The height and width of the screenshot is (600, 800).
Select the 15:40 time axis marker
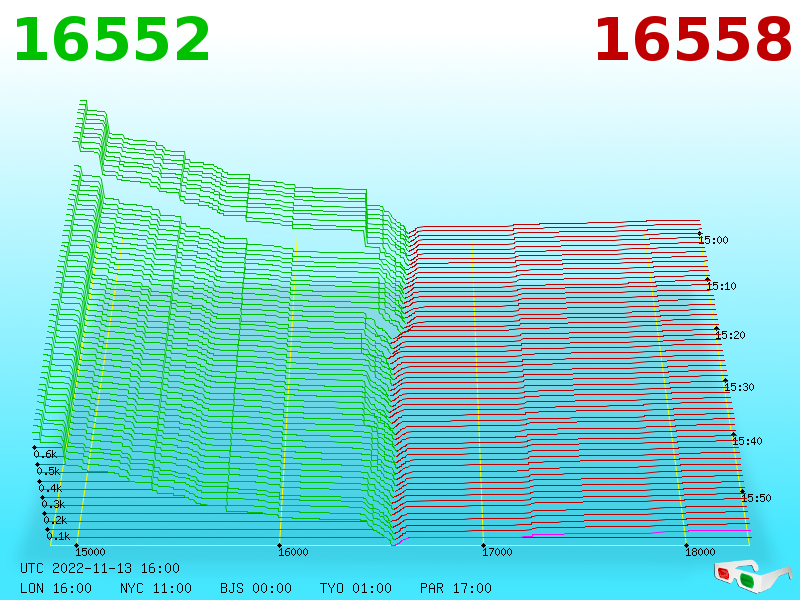click(x=747, y=441)
